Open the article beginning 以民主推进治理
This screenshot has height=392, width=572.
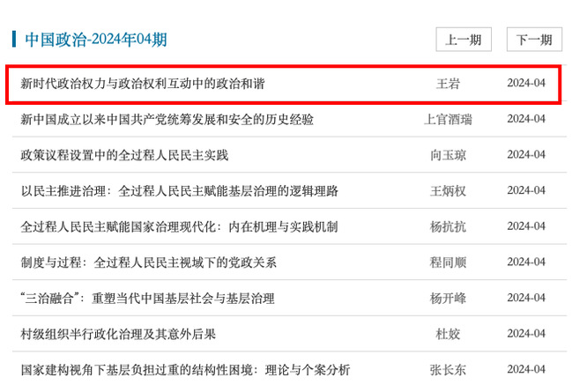pyautogui.click(x=180, y=190)
